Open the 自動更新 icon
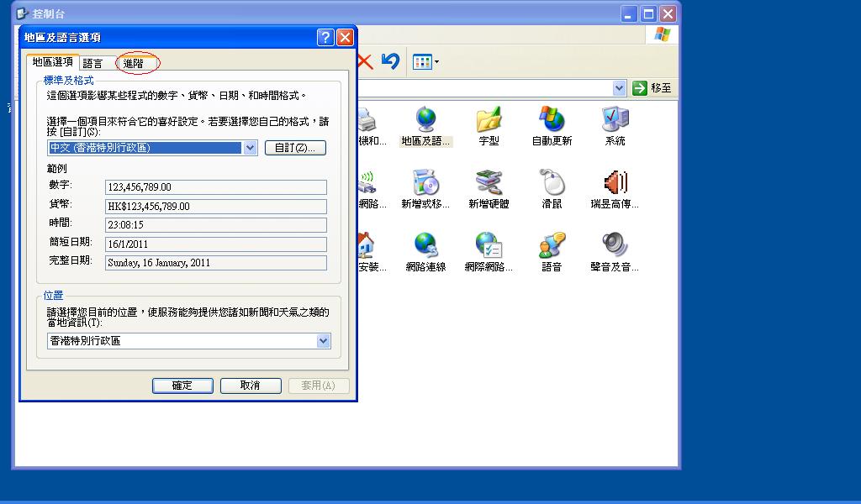 [552, 127]
